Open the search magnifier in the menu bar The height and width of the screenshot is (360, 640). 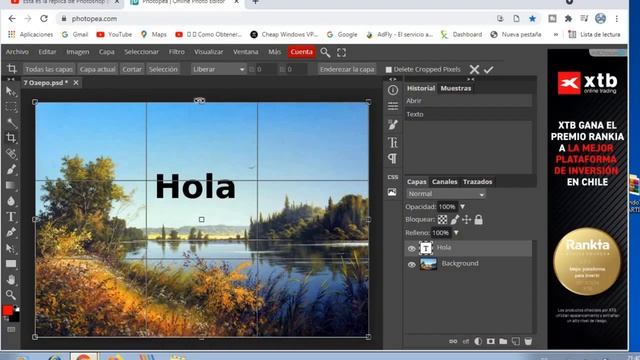[x=325, y=52]
